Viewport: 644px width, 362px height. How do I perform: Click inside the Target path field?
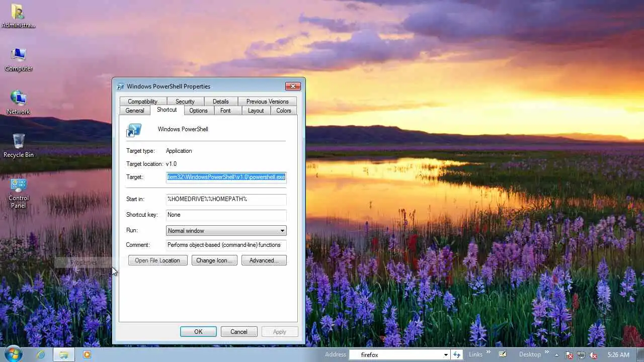pos(226,177)
